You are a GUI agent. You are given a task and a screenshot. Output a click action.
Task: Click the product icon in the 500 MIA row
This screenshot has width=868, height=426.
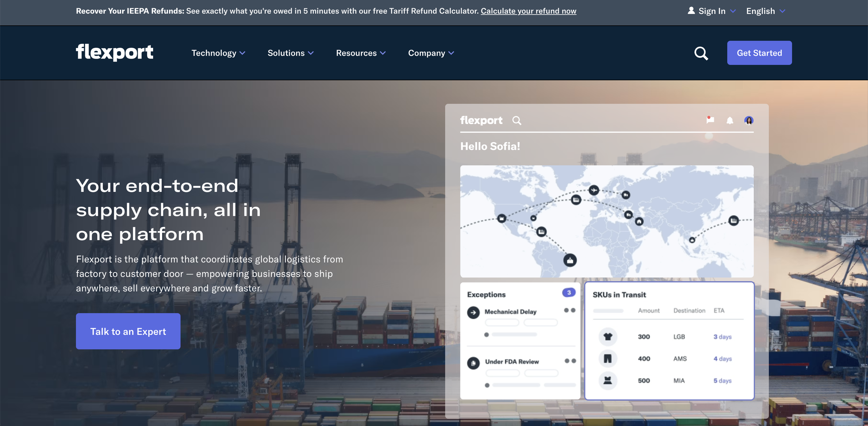[608, 380]
